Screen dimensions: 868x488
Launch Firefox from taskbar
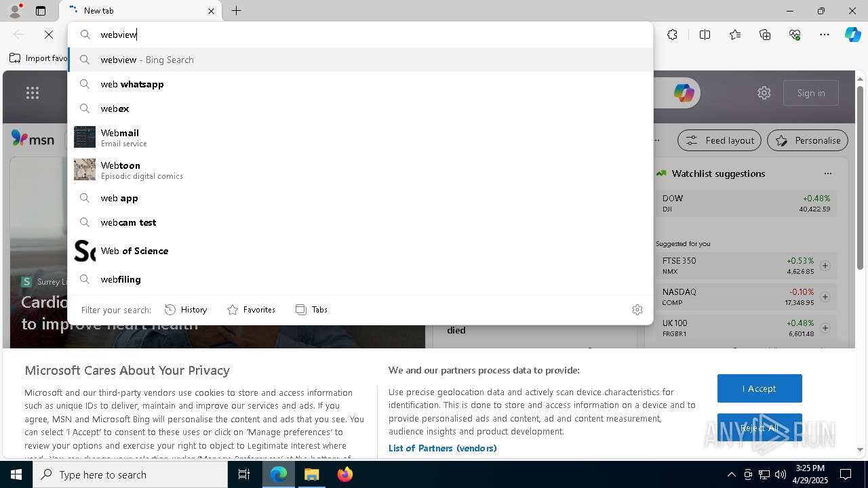(345, 474)
